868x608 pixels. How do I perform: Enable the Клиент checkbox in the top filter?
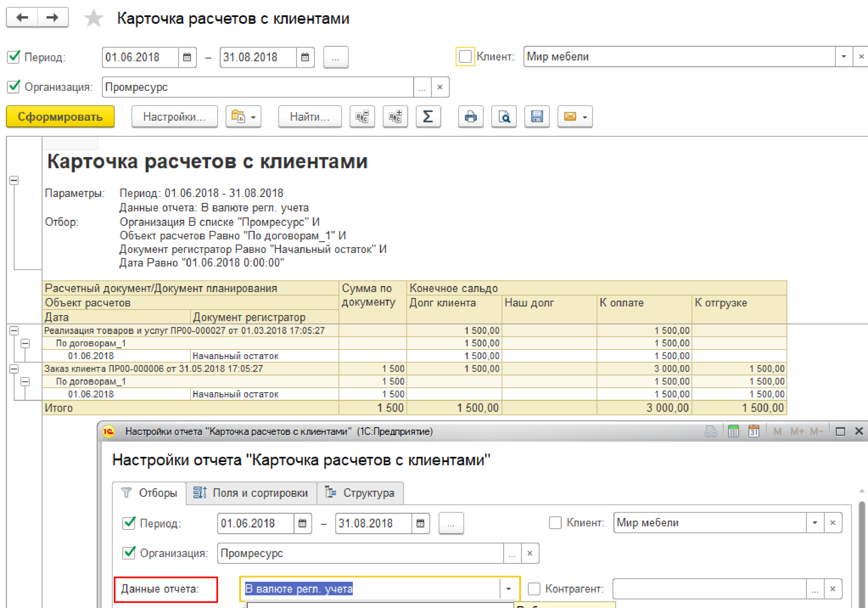tap(465, 57)
